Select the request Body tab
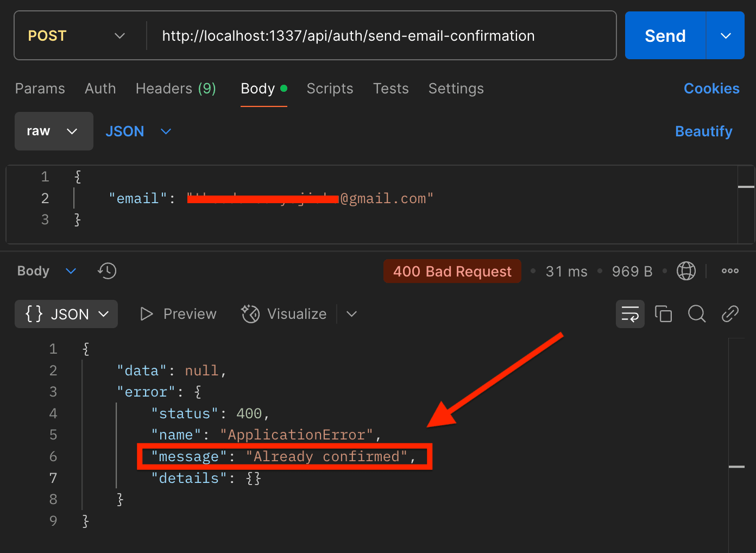This screenshot has width=756, height=553. tap(264, 89)
